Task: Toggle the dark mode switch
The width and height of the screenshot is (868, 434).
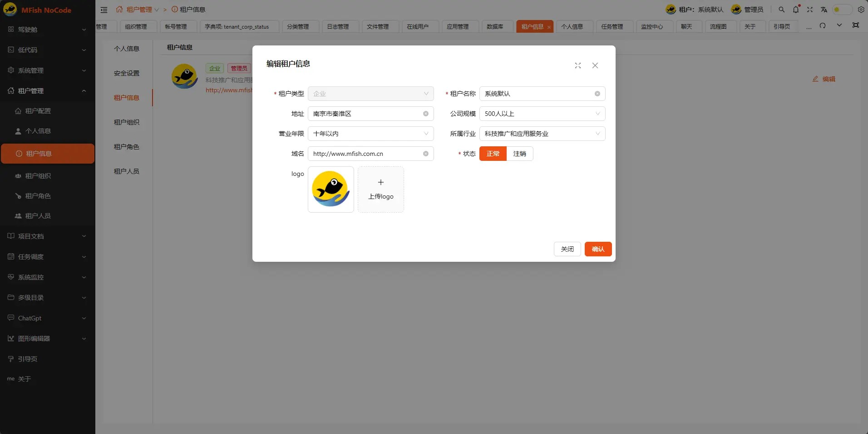Action: (842, 9)
